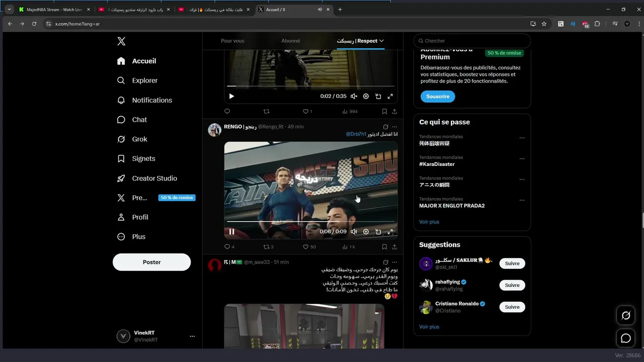Viewport: 644px width, 362px height.
Task: Repost the top post
Action: [267, 111]
